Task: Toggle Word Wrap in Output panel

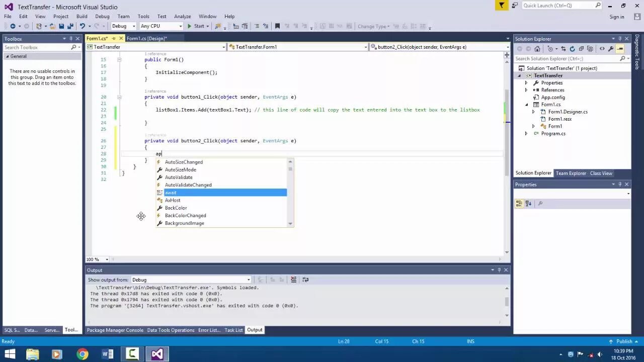Action: (305, 280)
